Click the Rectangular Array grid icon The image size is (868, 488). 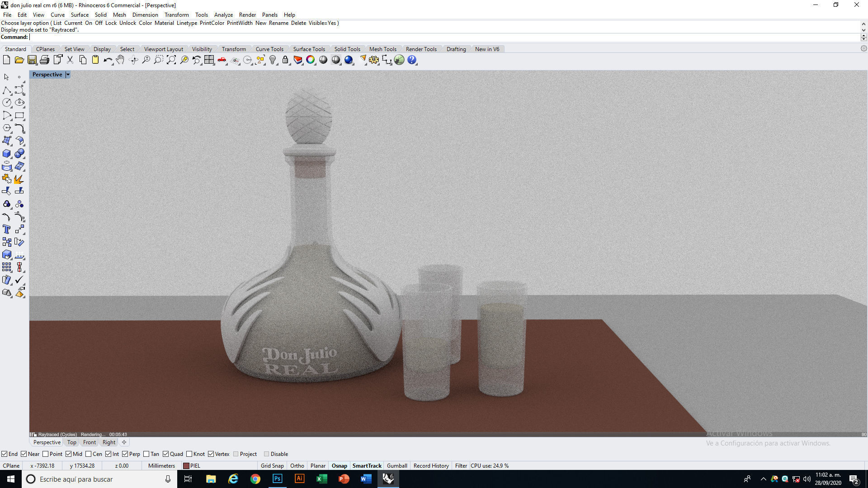pyautogui.click(x=7, y=267)
